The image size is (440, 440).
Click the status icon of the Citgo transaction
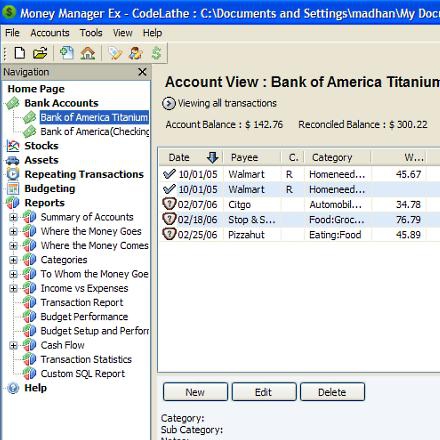(x=169, y=204)
